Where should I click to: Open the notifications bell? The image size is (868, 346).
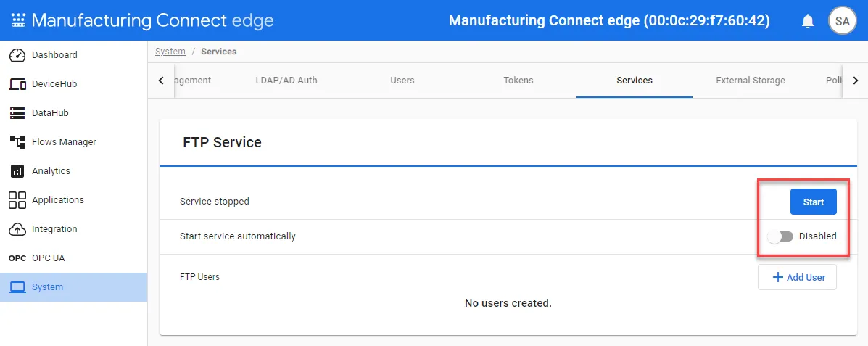tap(808, 21)
